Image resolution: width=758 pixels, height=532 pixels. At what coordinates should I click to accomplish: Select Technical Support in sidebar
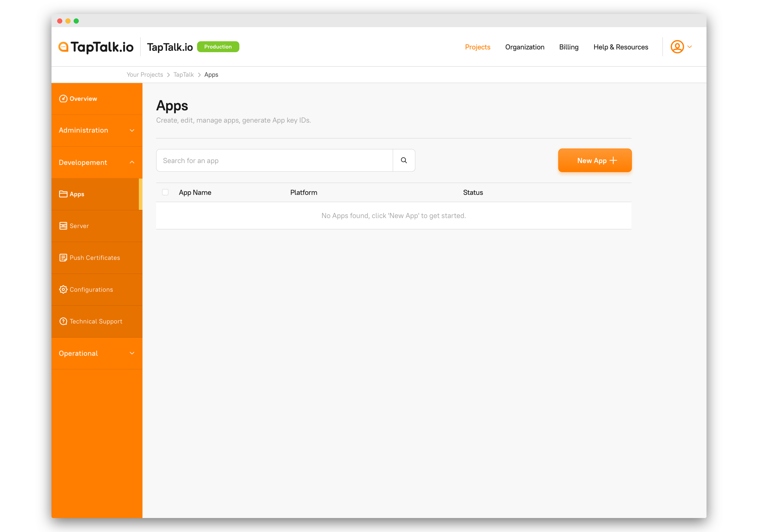click(x=97, y=321)
